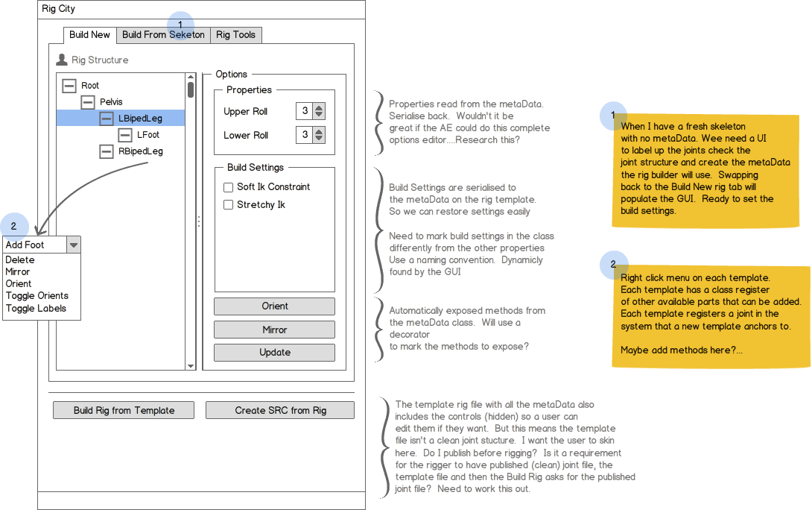Decrease the Upper Roll value

[x=319, y=115]
